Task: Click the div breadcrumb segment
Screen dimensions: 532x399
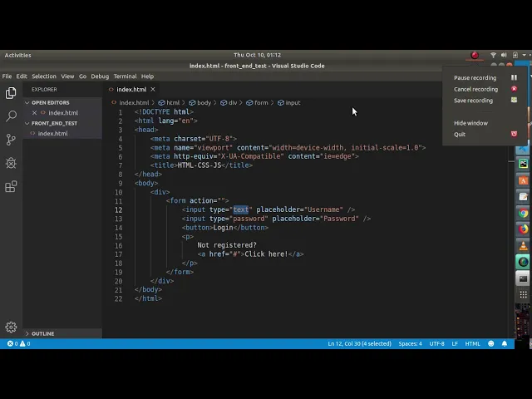Action: pos(229,102)
